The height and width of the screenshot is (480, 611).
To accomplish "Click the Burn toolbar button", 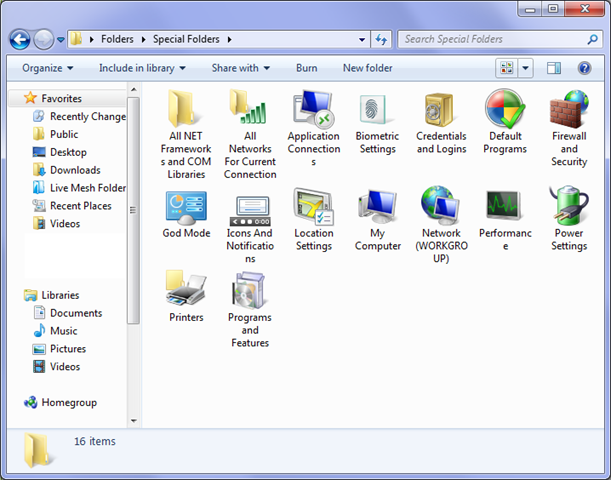I will tap(307, 68).
